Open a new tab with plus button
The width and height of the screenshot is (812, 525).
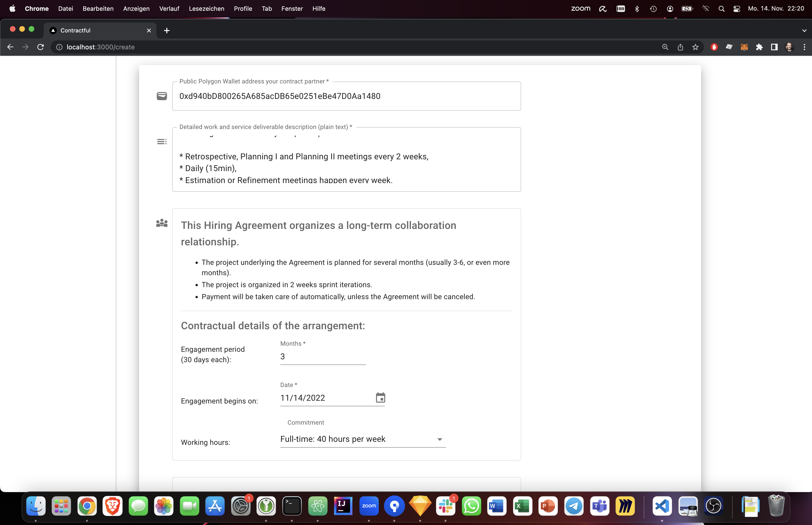click(167, 30)
